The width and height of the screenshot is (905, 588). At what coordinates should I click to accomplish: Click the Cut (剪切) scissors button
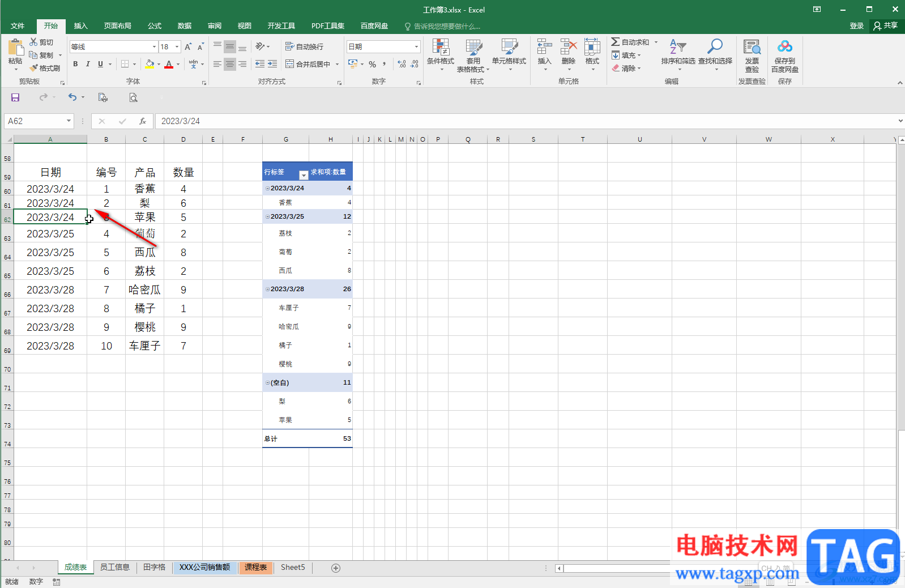point(41,42)
